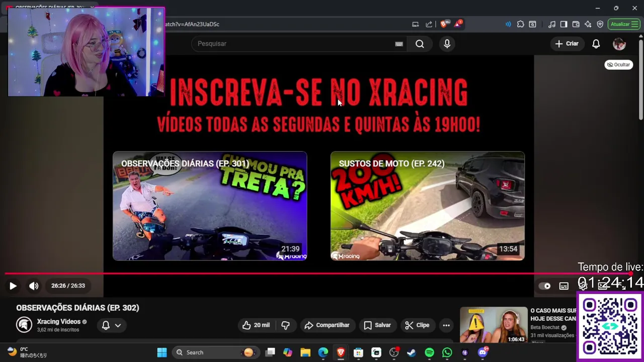Open Steam from the taskbar
The height and width of the screenshot is (362, 644).
(412, 352)
